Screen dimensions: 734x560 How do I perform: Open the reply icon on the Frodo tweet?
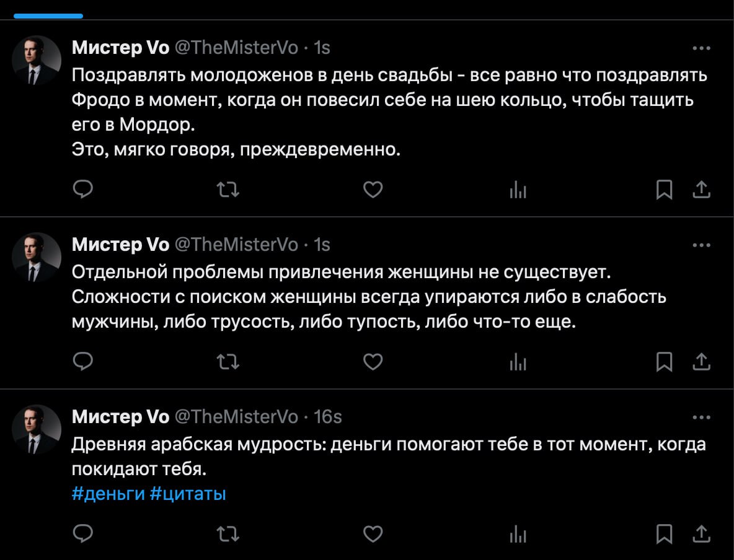(x=83, y=190)
